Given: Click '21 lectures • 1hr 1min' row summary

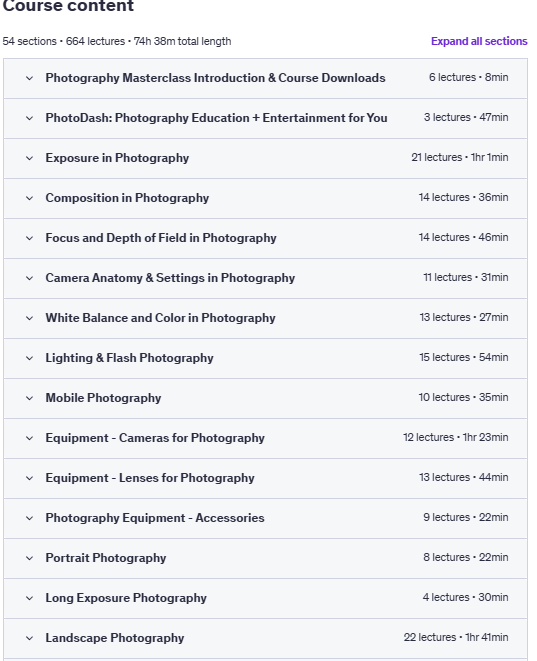Looking at the screenshot, I should click(459, 157).
